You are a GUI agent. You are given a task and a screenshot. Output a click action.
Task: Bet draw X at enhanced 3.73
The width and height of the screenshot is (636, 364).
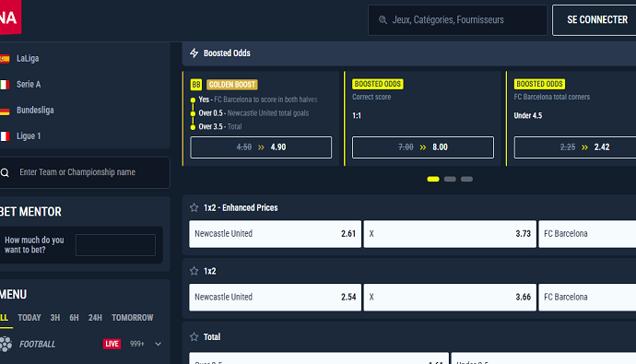point(450,234)
